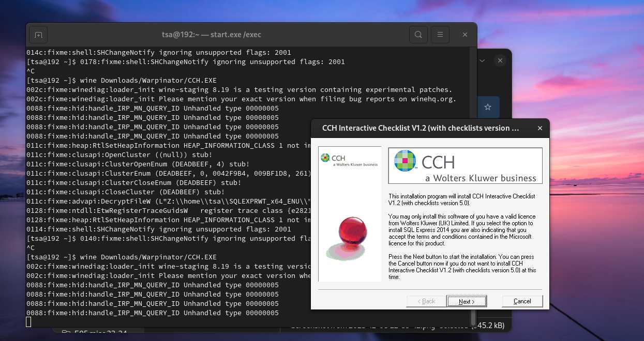Close the background window behind the terminal
644x341 pixels.
pyautogui.click(x=500, y=60)
